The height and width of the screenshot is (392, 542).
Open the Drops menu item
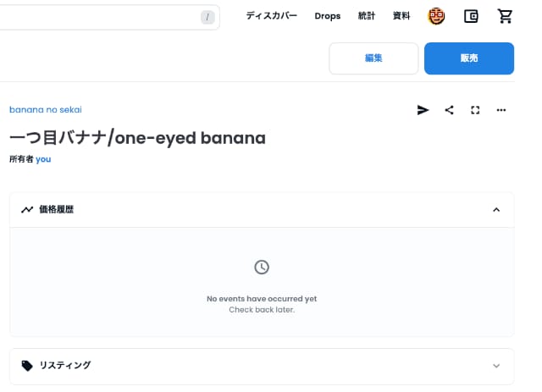click(x=328, y=16)
